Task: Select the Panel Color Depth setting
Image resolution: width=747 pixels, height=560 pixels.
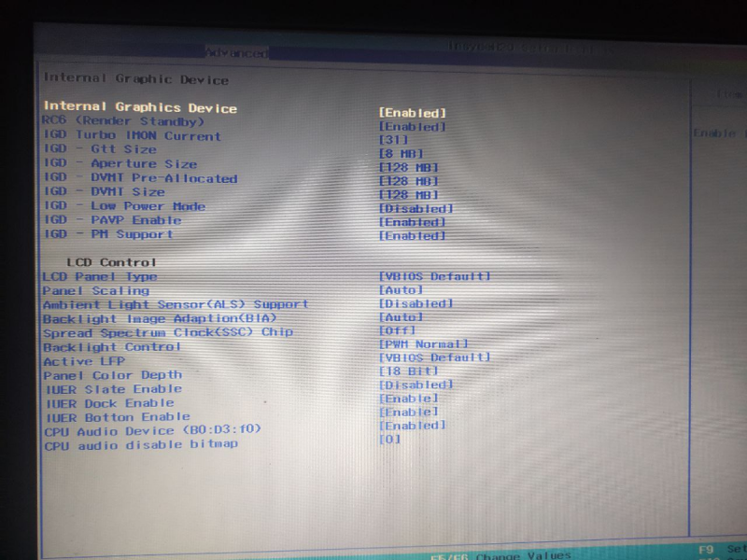Action: click(112, 375)
